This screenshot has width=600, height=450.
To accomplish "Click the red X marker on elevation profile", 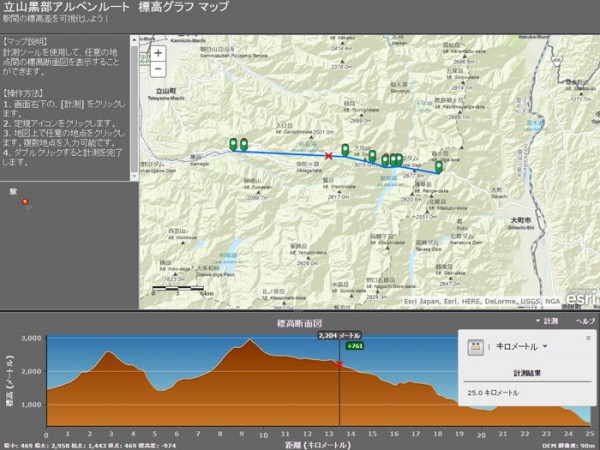I will pyautogui.click(x=339, y=365).
